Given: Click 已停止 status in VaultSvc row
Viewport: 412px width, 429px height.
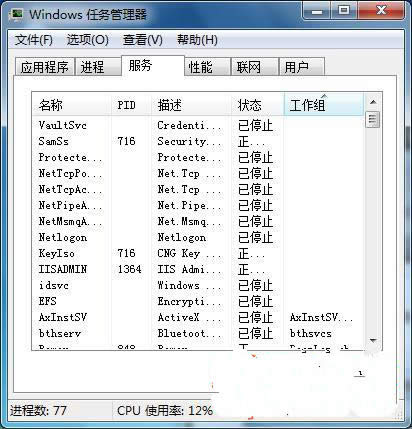Looking at the screenshot, I should (255, 125).
